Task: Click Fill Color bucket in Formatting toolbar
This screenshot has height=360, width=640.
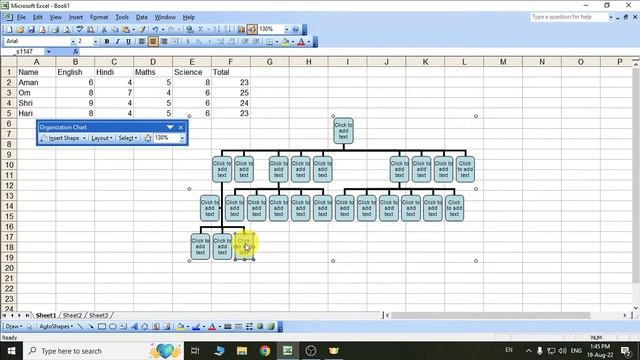Action: pyautogui.click(x=285, y=41)
